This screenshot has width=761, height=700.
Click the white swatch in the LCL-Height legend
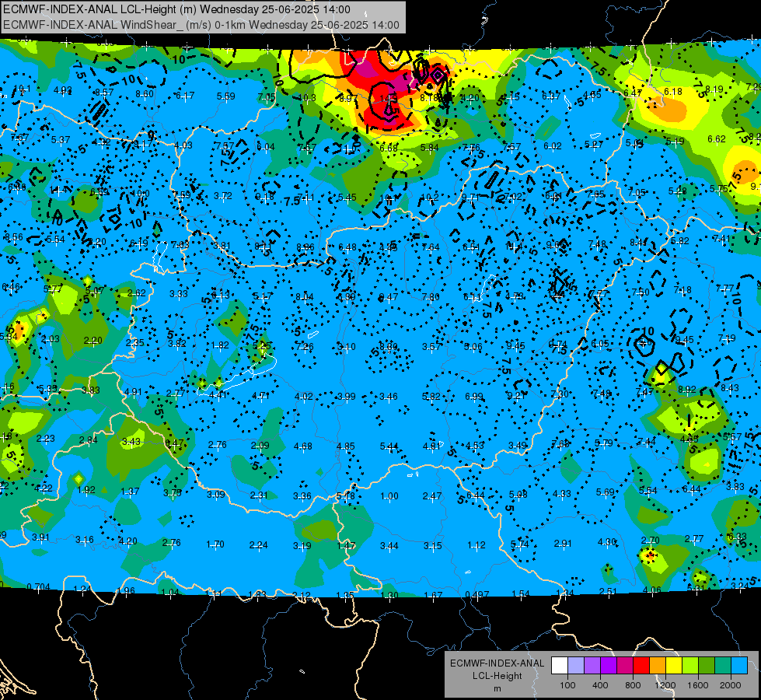coord(560,666)
